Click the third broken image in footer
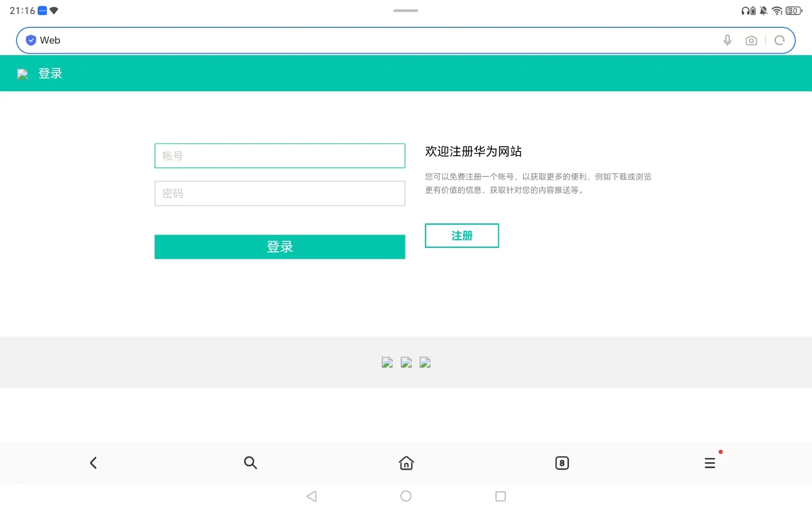812x508 pixels. click(x=425, y=362)
